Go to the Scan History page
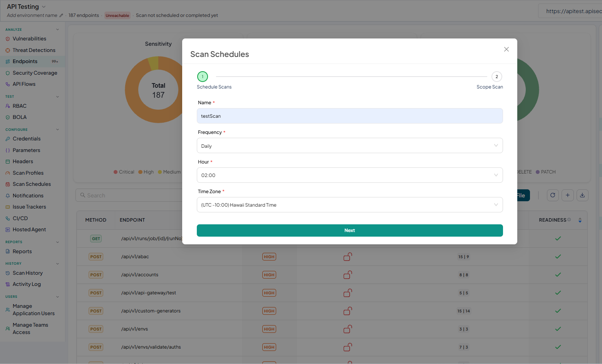 pos(28,273)
